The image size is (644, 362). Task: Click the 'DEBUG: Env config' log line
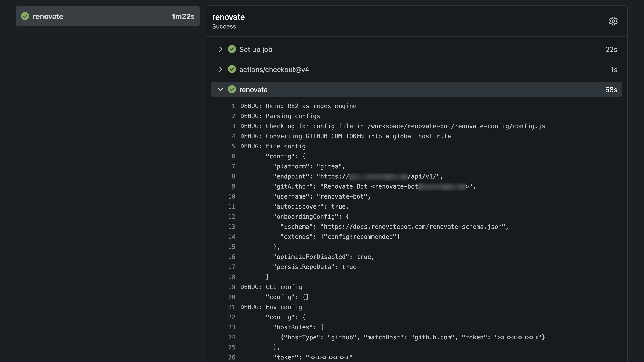pos(271,307)
